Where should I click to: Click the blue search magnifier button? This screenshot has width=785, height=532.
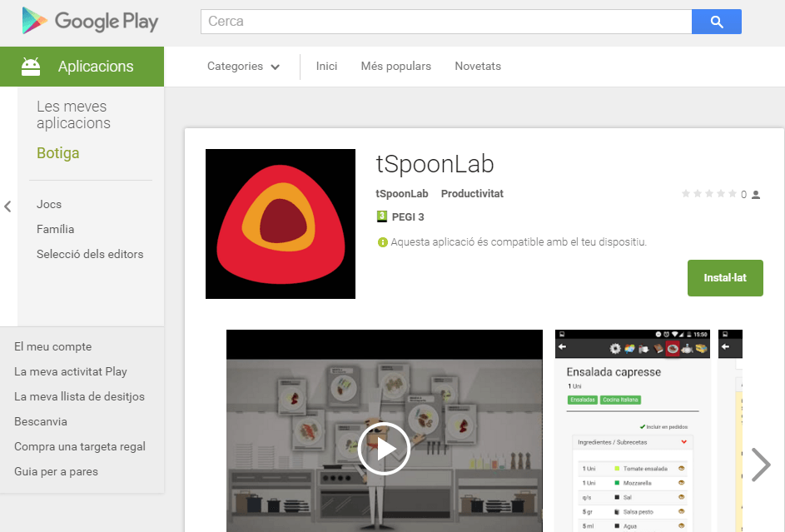click(717, 22)
